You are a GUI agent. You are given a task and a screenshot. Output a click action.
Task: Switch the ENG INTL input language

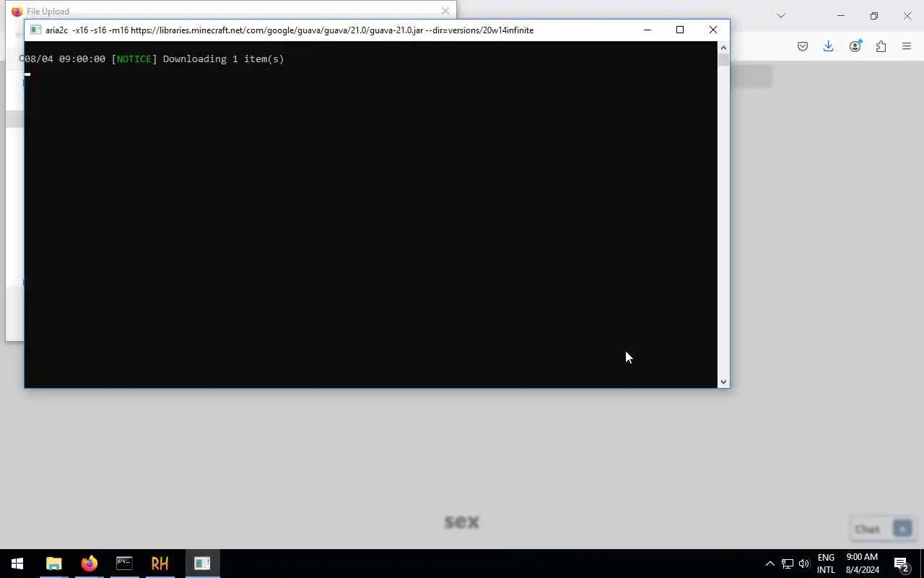point(826,564)
